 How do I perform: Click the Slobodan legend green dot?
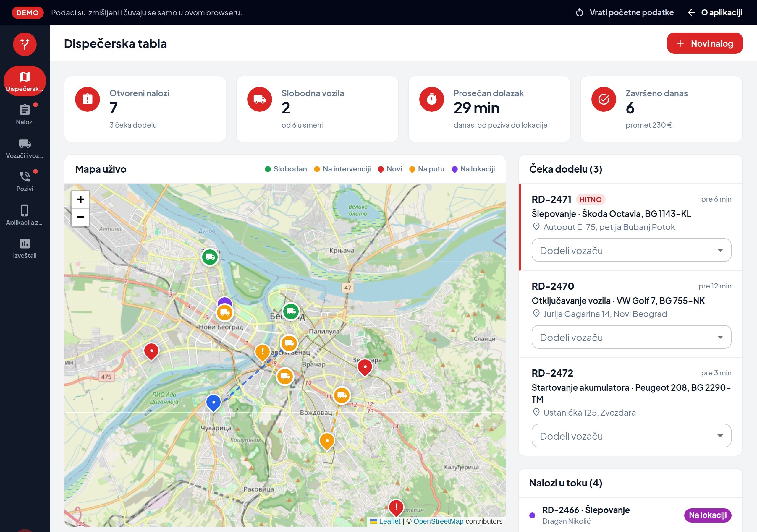[x=268, y=169]
